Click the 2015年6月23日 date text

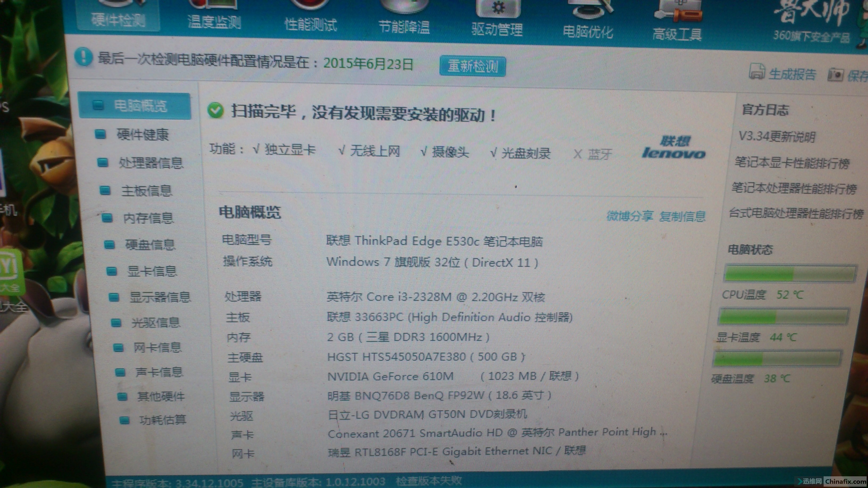368,63
